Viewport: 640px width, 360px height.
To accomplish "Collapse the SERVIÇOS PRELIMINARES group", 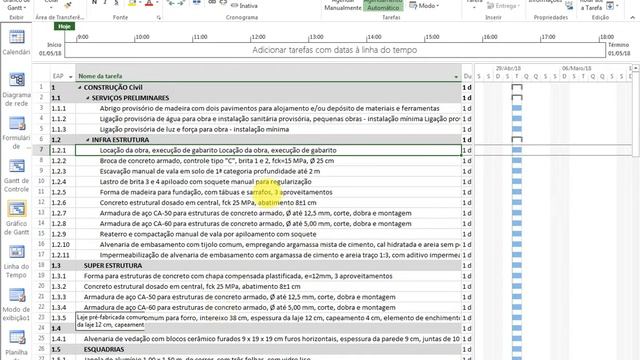I will click(88, 98).
